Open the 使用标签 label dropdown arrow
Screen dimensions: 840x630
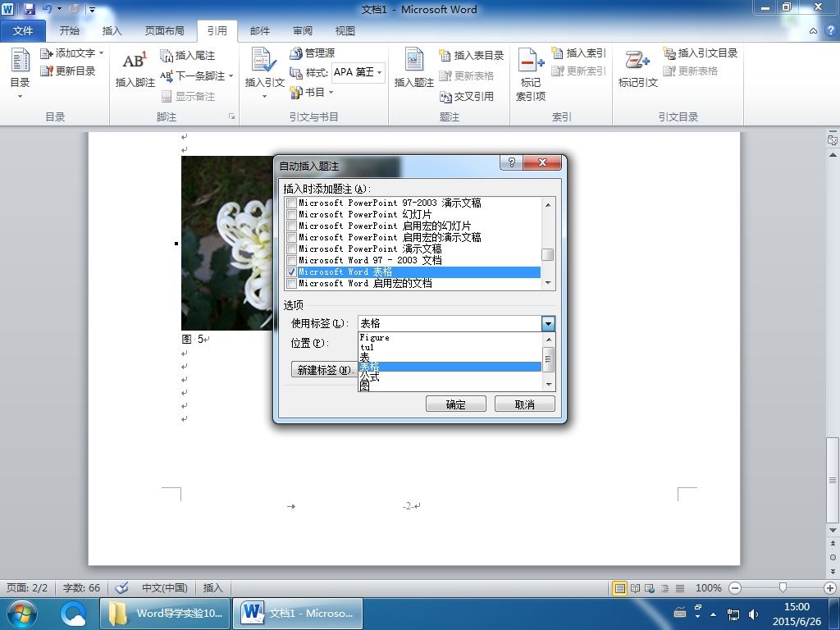548,323
